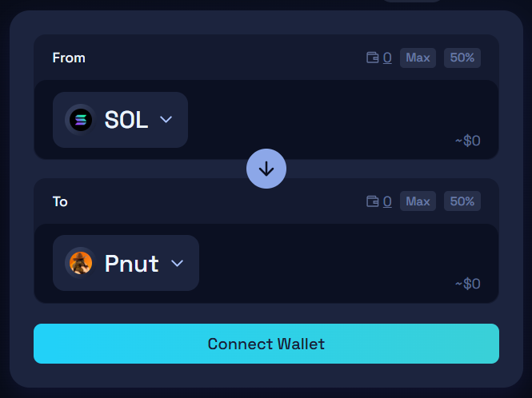Click the swap direction arrow button
Screen dimensions: 532x398
266,169
